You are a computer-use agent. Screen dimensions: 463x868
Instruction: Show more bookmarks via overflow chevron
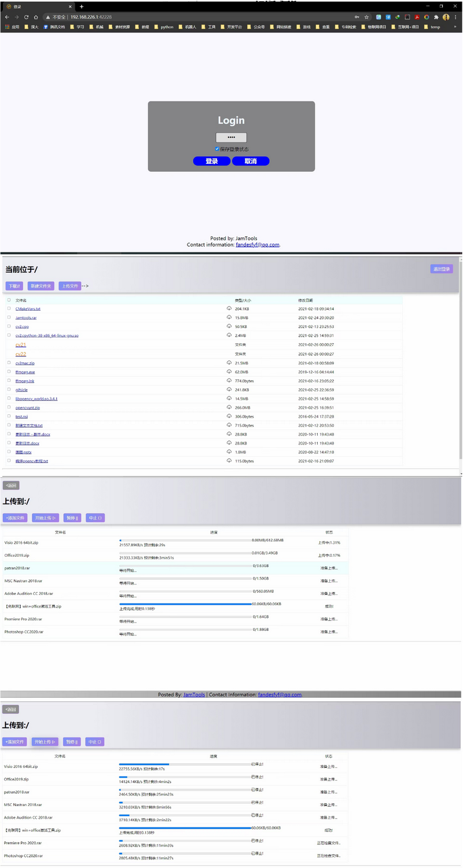click(455, 27)
